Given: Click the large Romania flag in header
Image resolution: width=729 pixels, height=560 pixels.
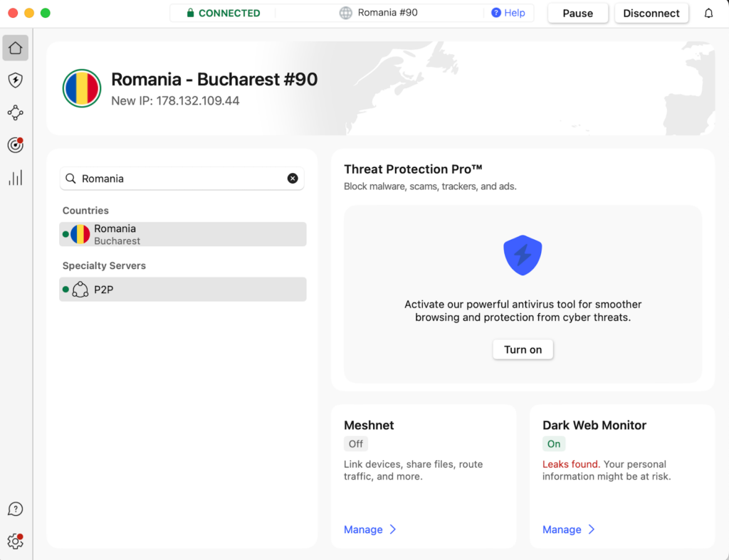Looking at the screenshot, I should coord(82,88).
